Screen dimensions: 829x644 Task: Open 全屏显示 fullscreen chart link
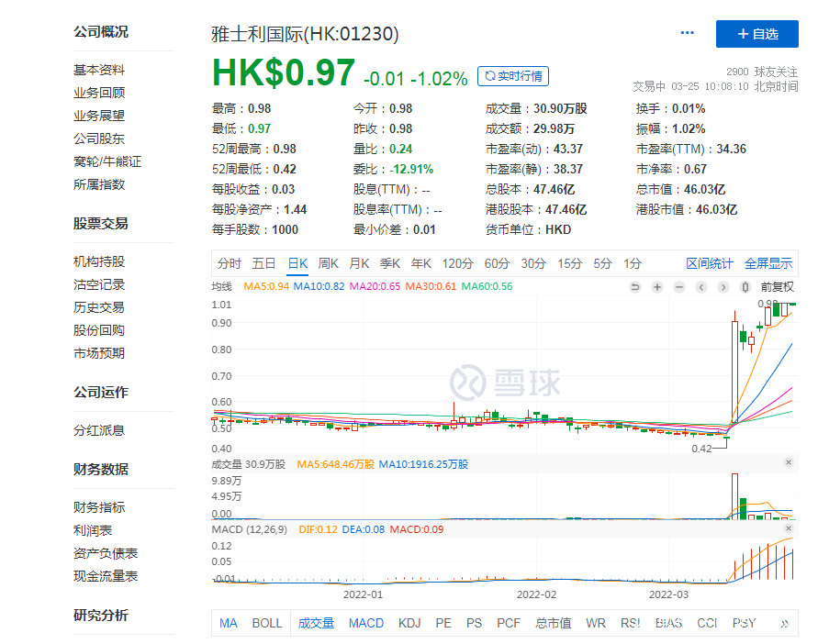[x=767, y=263]
